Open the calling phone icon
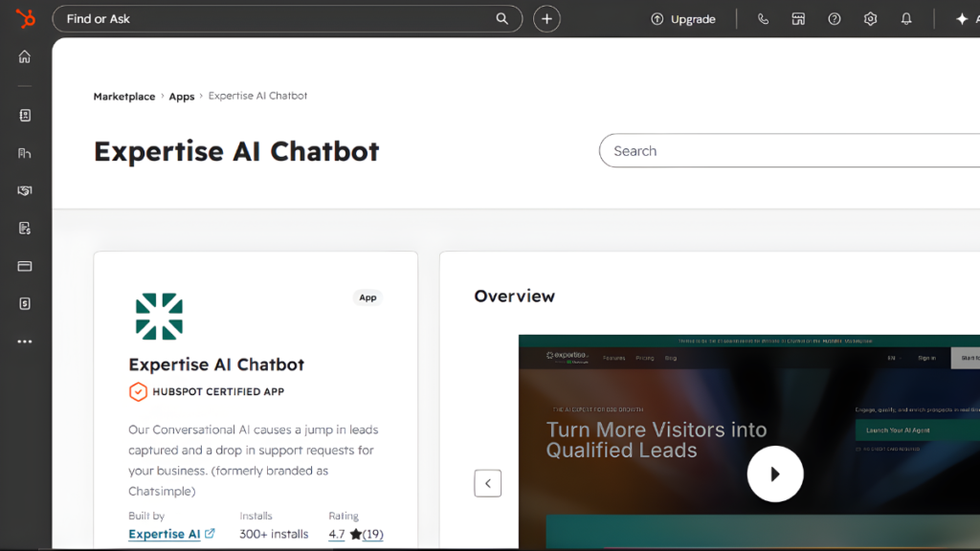This screenshot has height=551, width=980. point(763,19)
